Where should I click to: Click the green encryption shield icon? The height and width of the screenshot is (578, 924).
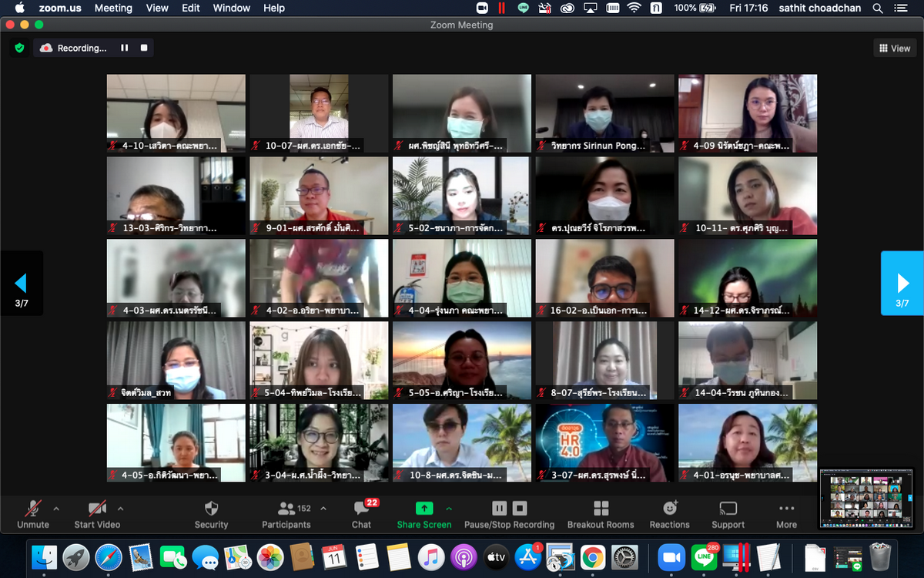19,48
